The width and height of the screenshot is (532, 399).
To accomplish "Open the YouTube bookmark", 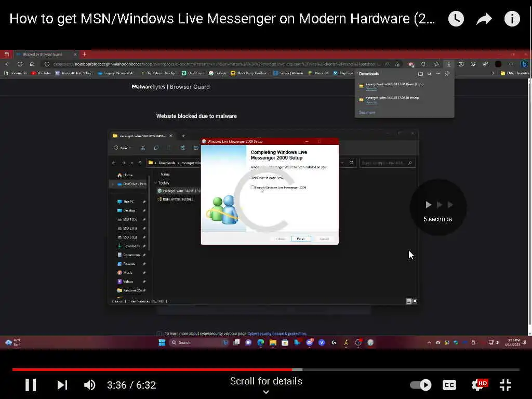I will point(41,73).
